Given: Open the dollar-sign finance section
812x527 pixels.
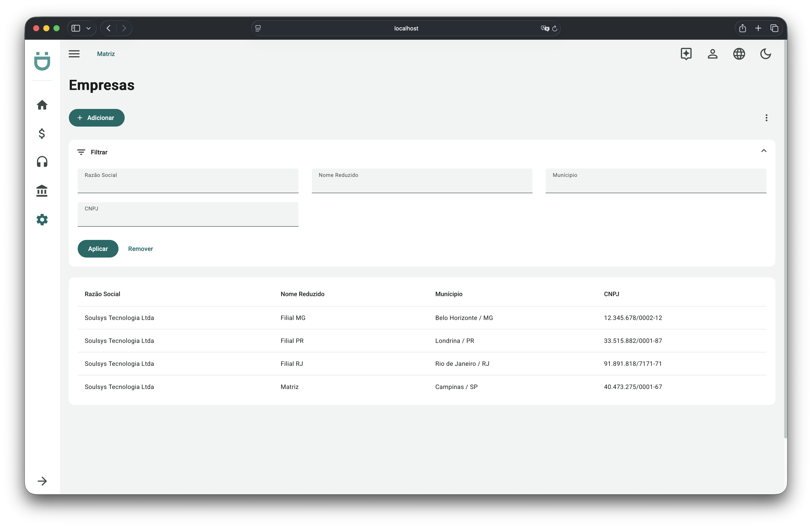Looking at the screenshot, I should point(42,133).
